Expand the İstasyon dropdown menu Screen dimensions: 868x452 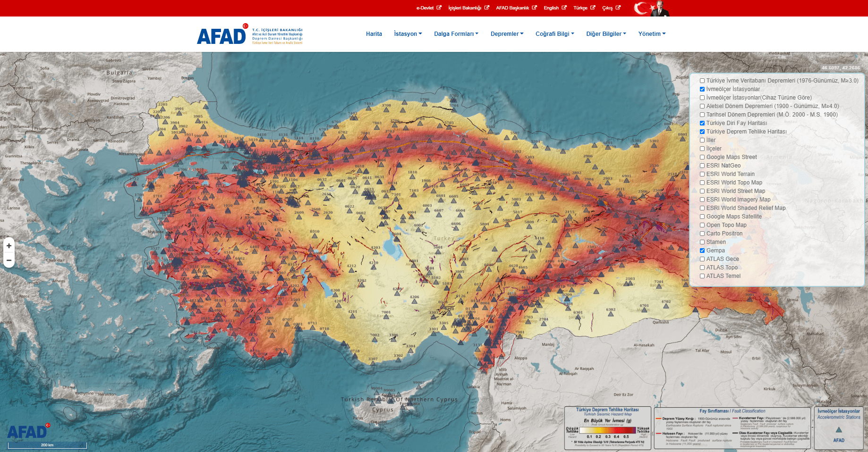point(408,34)
